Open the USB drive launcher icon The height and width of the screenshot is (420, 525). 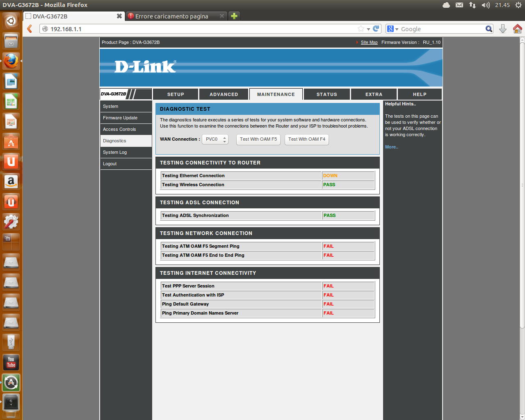coord(11,342)
